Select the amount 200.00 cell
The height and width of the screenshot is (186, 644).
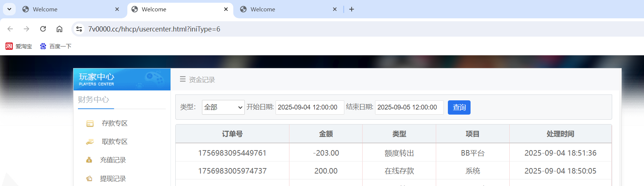click(326, 171)
